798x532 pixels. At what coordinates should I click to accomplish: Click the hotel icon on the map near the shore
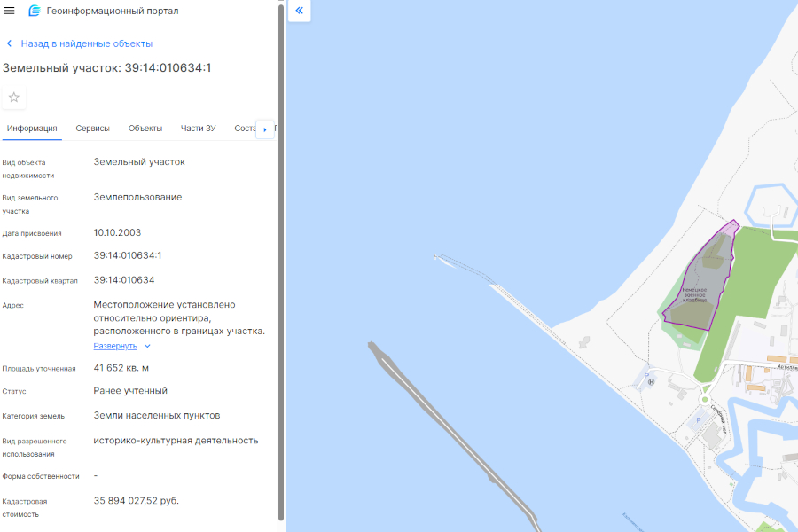(x=650, y=383)
